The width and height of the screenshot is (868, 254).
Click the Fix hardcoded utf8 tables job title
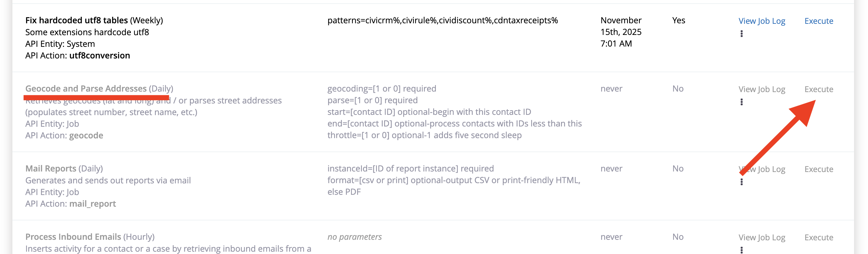[77, 21]
